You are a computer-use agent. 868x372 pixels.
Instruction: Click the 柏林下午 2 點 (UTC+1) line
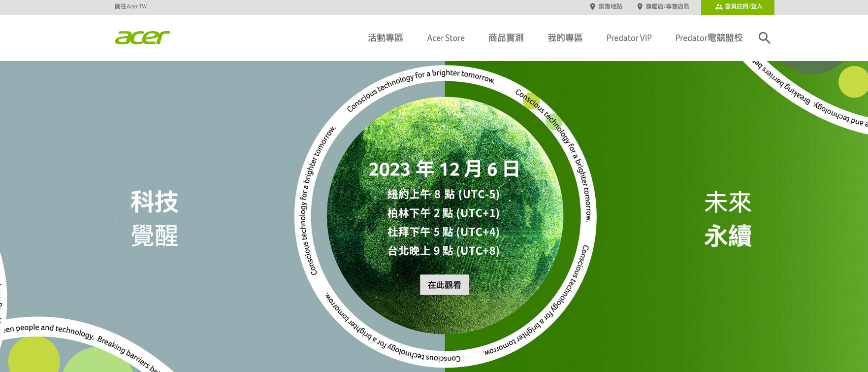pos(444,213)
